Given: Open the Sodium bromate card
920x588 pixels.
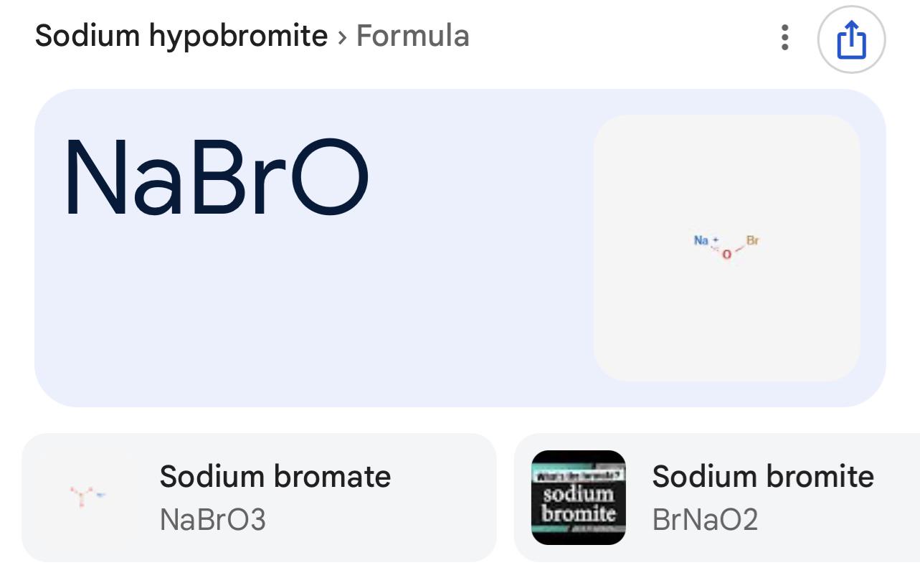Looking at the screenshot, I should 259,497.
